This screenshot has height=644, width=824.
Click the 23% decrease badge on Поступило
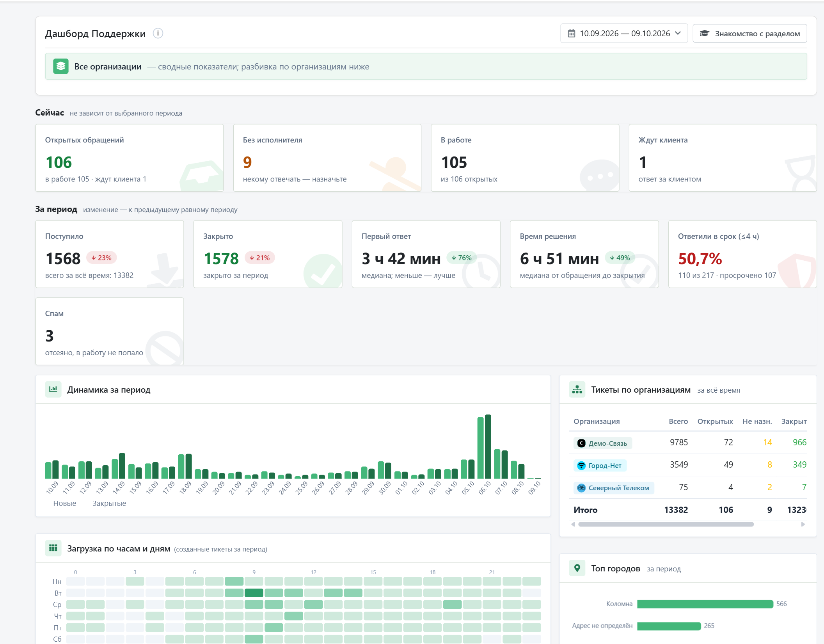[101, 258]
